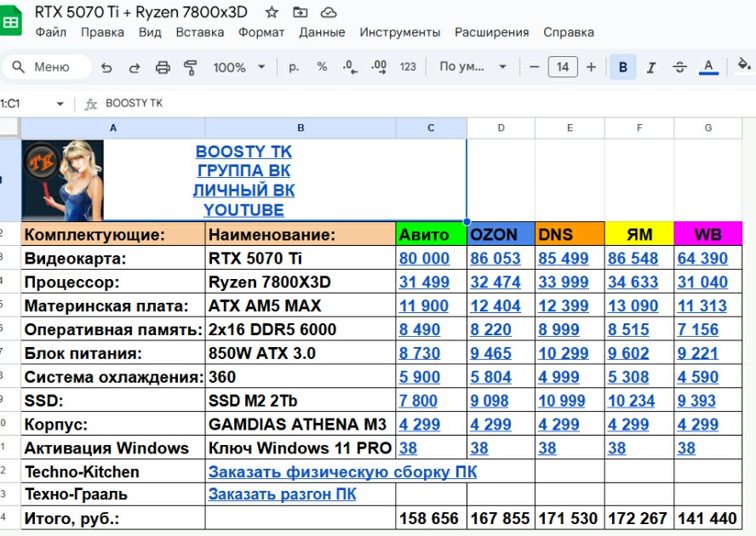Open the Вставка menu

[199, 32]
